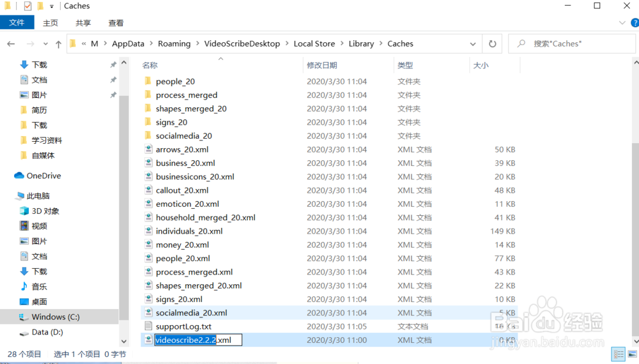Select socialmedia_20.xml file name
Image resolution: width=639 pixels, height=364 pixels.
(192, 313)
